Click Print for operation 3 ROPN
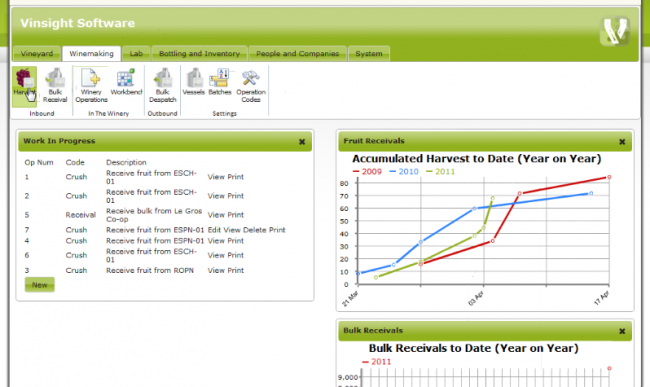The height and width of the screenshot is (387, 650). pos(235,270)
